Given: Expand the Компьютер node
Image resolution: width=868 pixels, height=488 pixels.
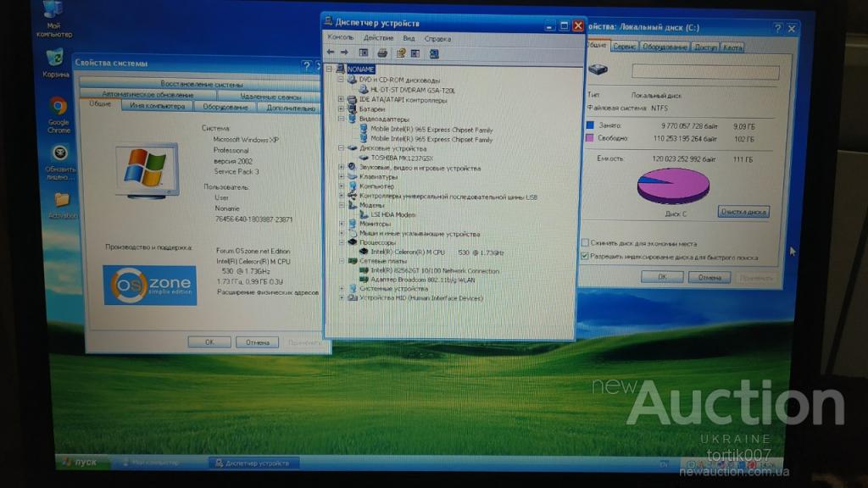Looking at the screenshot, I should coord(341,186).
